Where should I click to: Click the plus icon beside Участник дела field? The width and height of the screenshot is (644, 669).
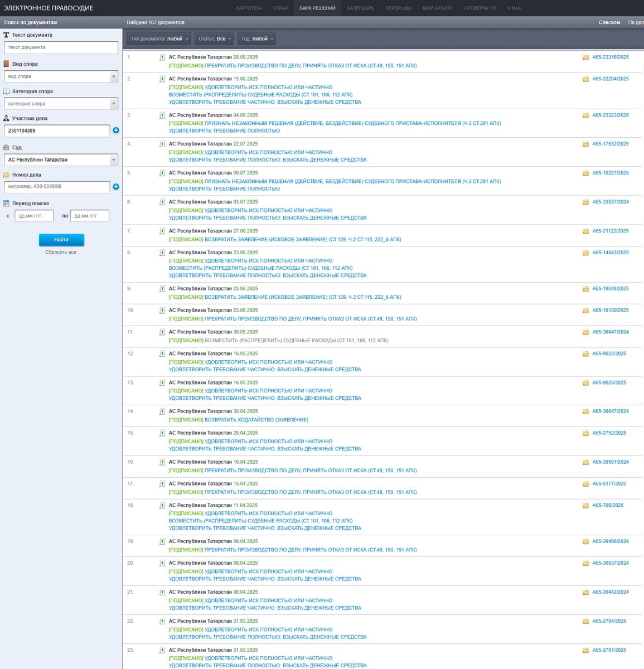(116, 130)
